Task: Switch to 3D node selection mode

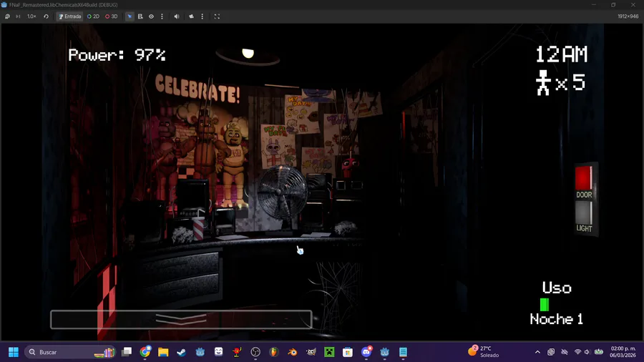Action: 112,16
